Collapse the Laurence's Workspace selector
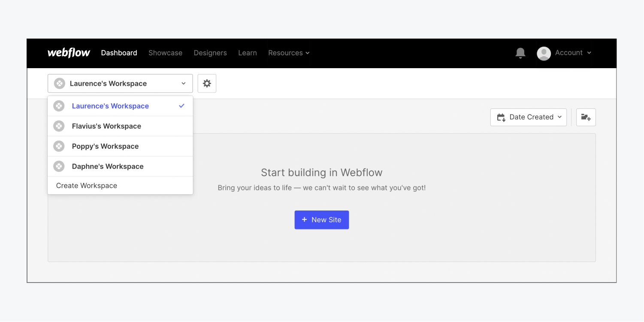 [120, 83]
